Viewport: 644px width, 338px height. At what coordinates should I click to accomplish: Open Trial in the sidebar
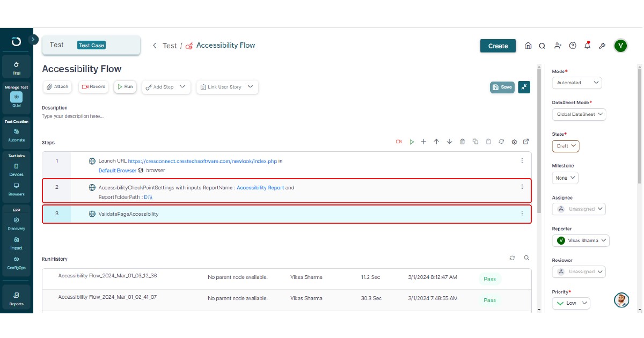click(x=16, y=68)
